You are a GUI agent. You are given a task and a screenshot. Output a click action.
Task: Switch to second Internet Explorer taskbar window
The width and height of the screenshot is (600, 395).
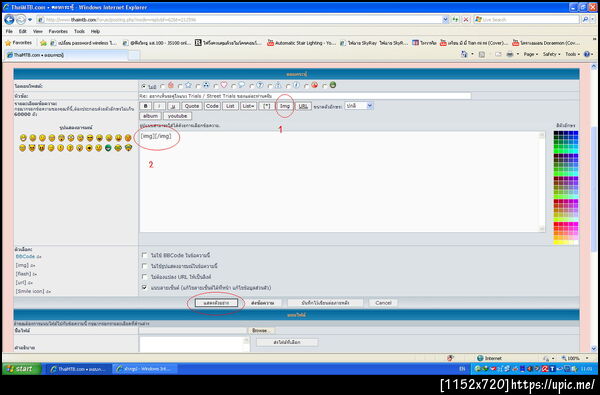145,369
